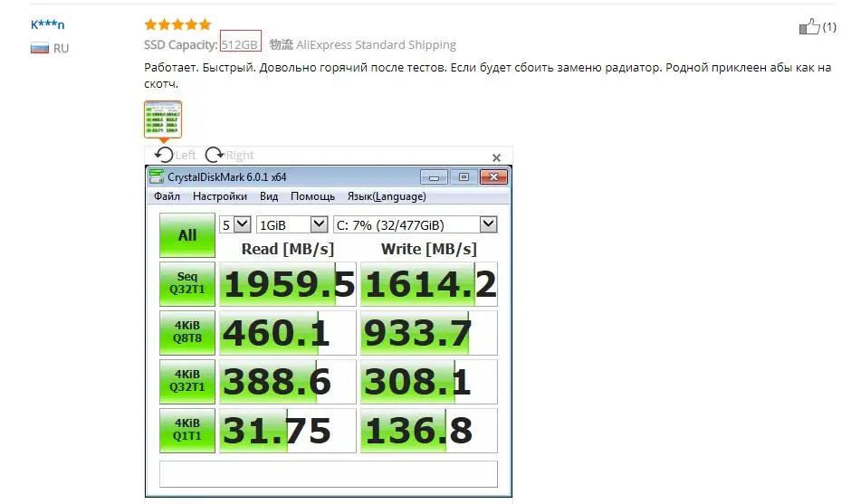
Task: Open the Помощь menu
Action: [x=312, y=196]
